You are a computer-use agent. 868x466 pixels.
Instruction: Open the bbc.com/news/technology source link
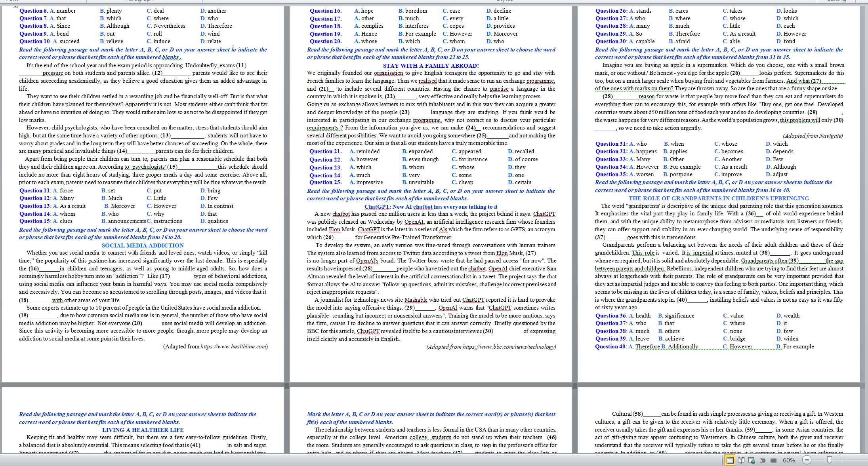pyautogui.click(x=509, y=347)
